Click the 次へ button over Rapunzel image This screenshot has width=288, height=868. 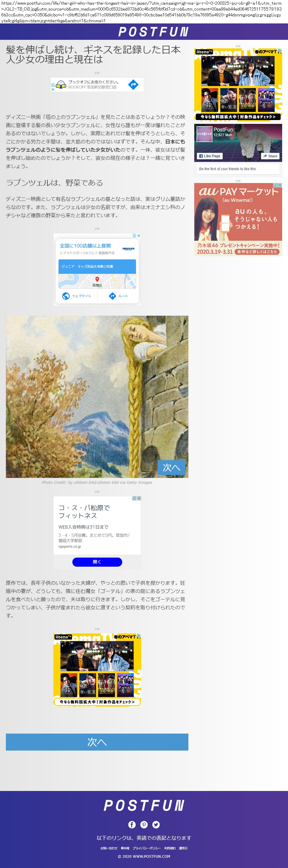(171, 467)
